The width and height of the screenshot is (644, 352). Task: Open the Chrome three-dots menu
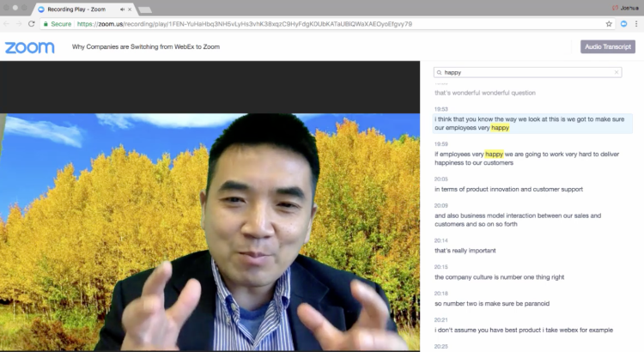pos(636,24)
